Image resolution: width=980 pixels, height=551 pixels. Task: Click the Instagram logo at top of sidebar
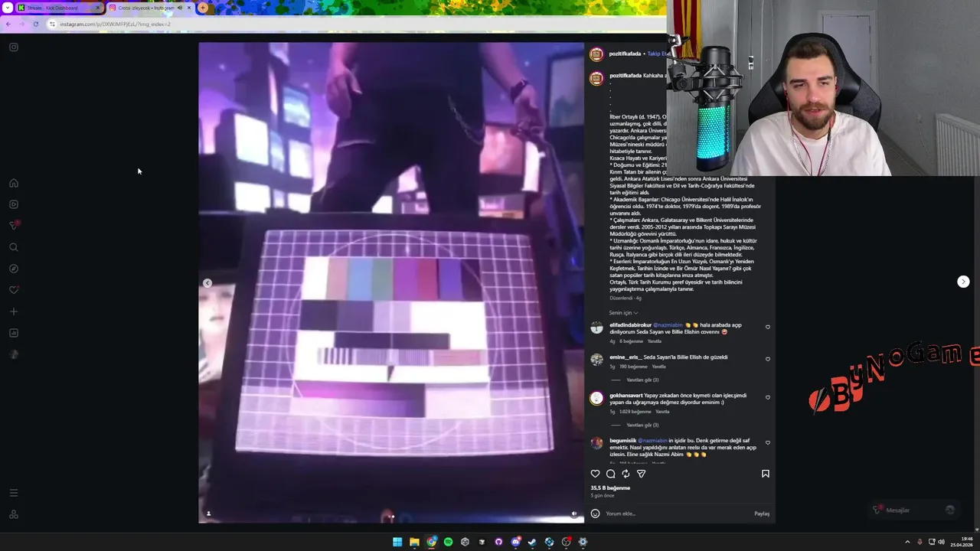14,47
